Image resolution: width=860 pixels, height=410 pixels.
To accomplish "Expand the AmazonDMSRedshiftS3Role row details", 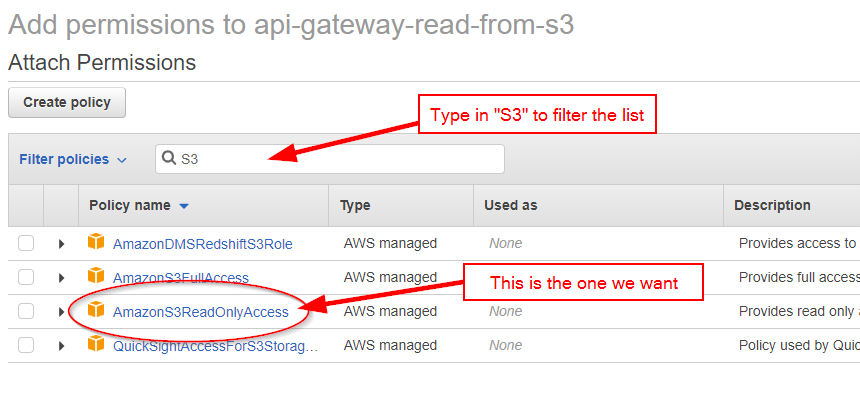I will click(x=61, y=244).
